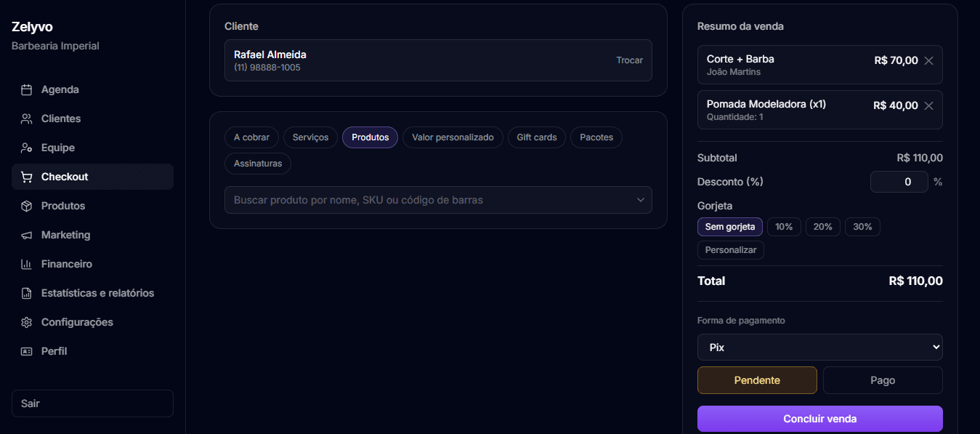Open Produtos in the sidebar menu
Screen dimensions: 980x434
click(x=92, y=206)
